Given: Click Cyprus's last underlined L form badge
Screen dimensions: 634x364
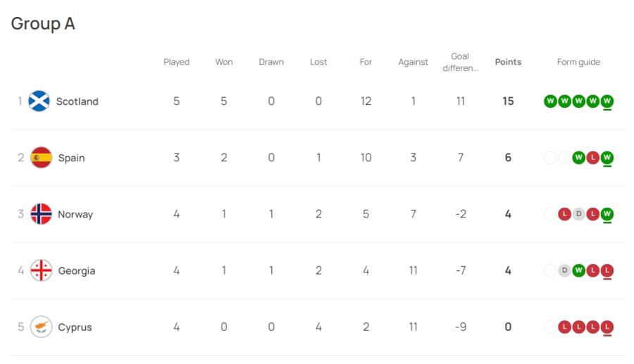Looking at the screenshot, I should (x=607, y=327).
